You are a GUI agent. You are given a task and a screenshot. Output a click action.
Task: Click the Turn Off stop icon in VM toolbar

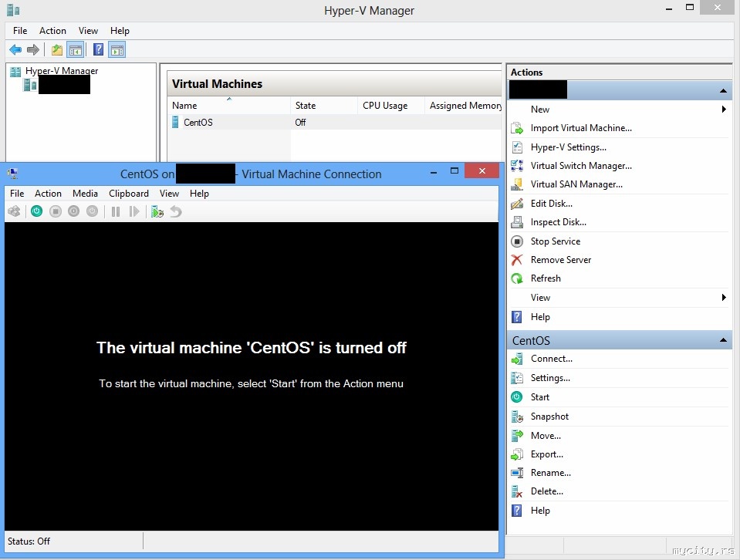(56, 211)
